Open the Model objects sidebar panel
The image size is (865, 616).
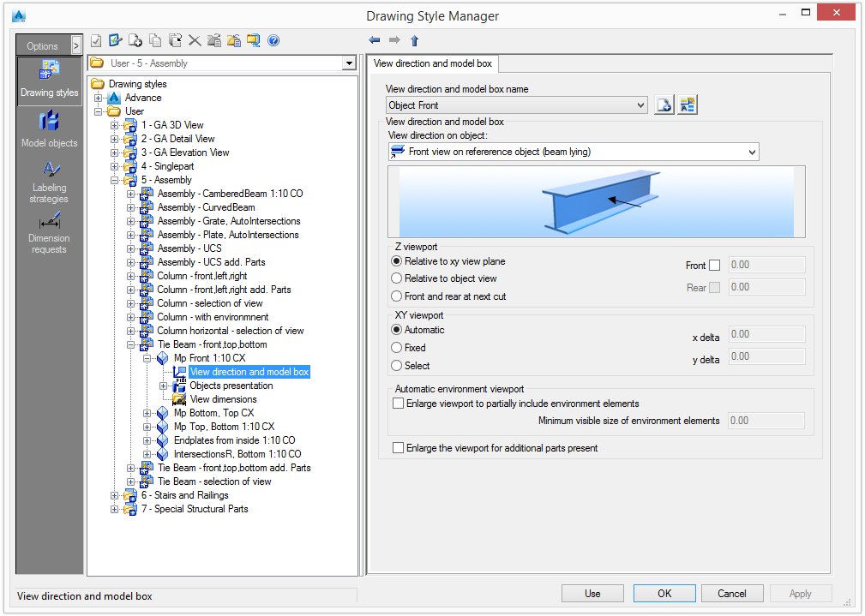coord(50,129)
